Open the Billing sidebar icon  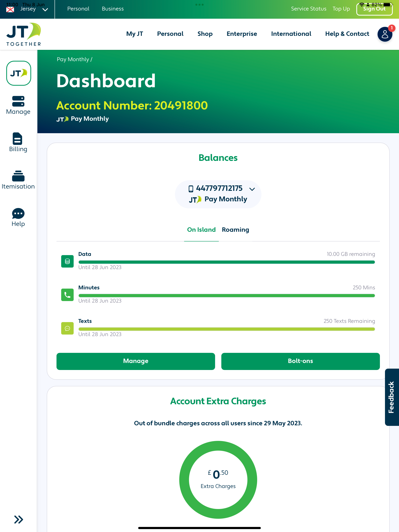[17, 139]
